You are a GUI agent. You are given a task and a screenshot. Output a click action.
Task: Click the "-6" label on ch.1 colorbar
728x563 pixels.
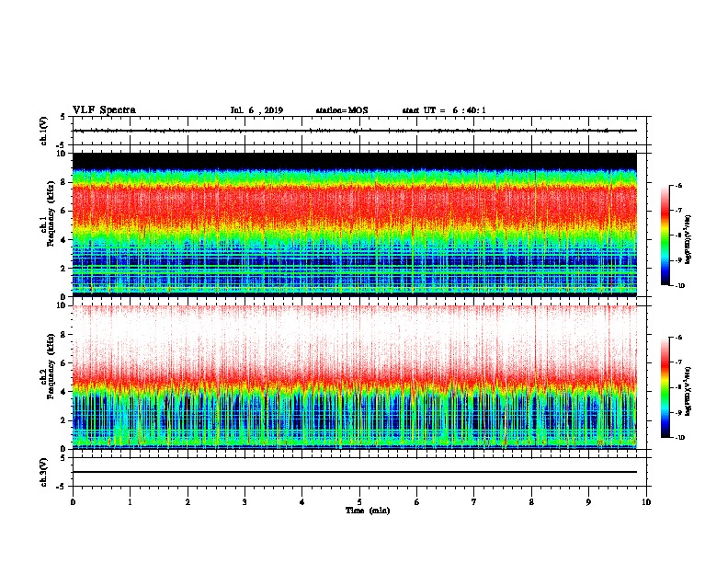[x=678, y=186]
